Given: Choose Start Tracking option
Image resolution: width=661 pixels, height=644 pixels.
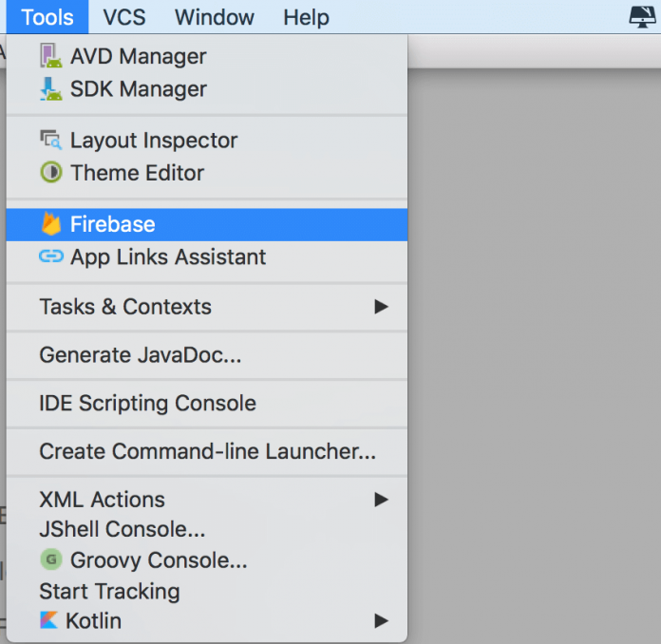Looking at the screenshot, I should [109, 591].
